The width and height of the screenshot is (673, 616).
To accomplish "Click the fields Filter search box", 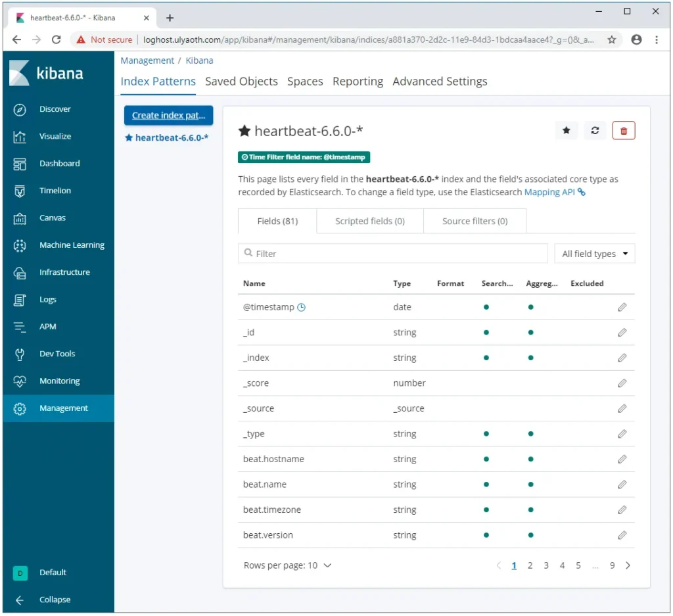I will click(x=392, y=254).
